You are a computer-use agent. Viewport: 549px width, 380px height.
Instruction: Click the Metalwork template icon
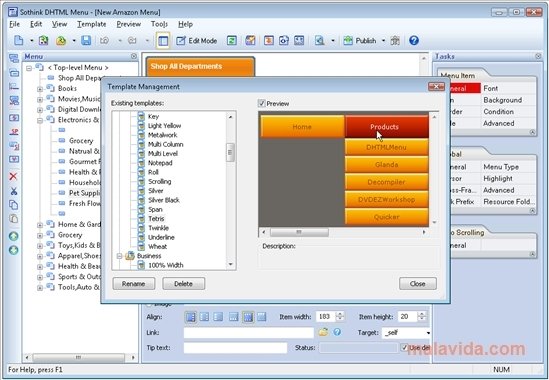141,135
